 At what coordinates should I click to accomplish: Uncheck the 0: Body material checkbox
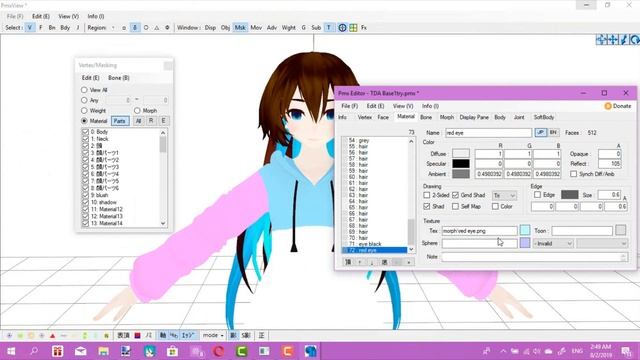coord(85,132)
